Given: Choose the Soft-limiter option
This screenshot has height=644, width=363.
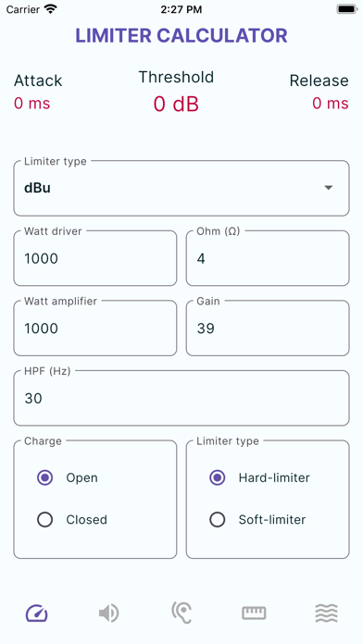Looking at the screenshot, I should coord(217,520).
